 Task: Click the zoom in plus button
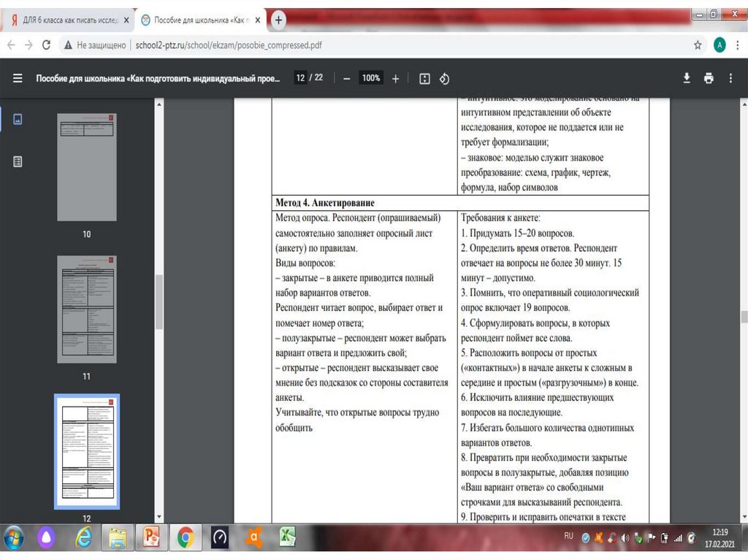pyautogui.click(x=395, y=78)
